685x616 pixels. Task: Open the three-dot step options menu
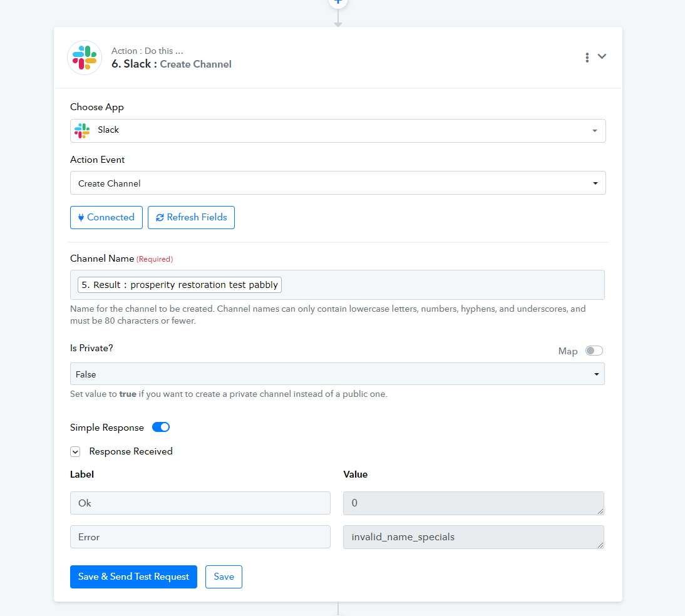pos(587,57)
